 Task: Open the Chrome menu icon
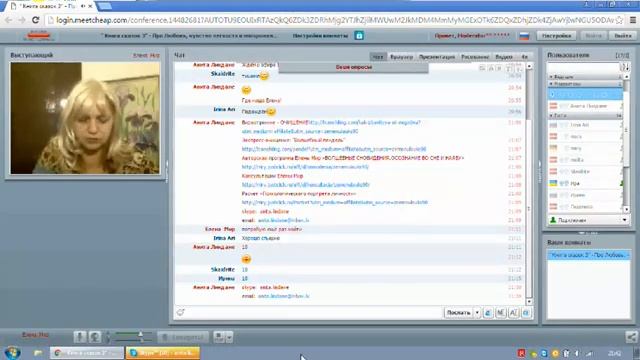point(633,20)
